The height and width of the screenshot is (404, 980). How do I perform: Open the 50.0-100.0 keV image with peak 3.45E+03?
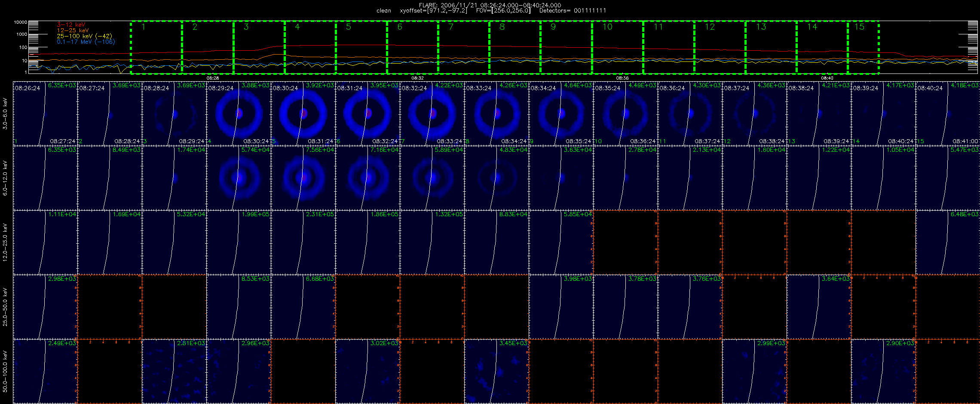pyautogui.click(x=496, y=371)
